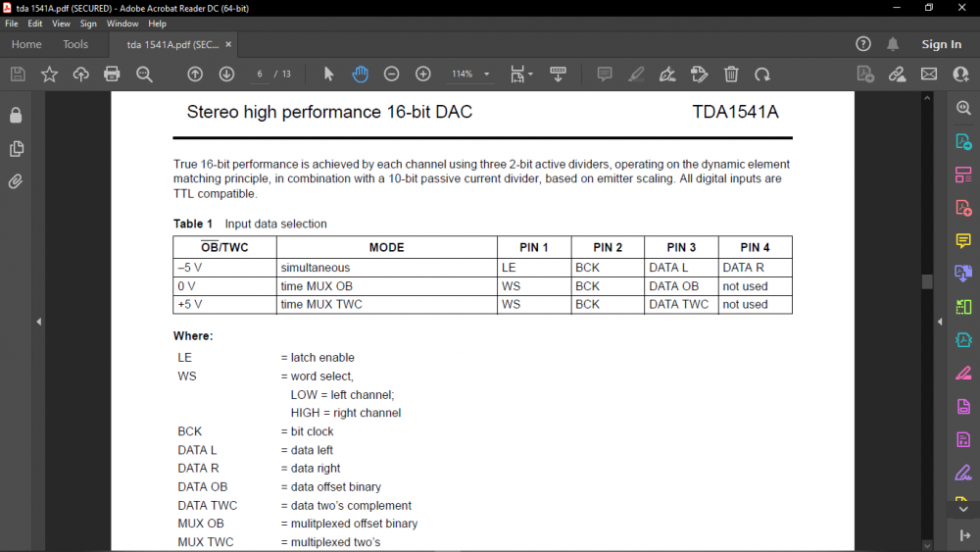This screenshot has width=980, height=552.
Task: Switch to the Tools tab
Action: tap(75, 44)
